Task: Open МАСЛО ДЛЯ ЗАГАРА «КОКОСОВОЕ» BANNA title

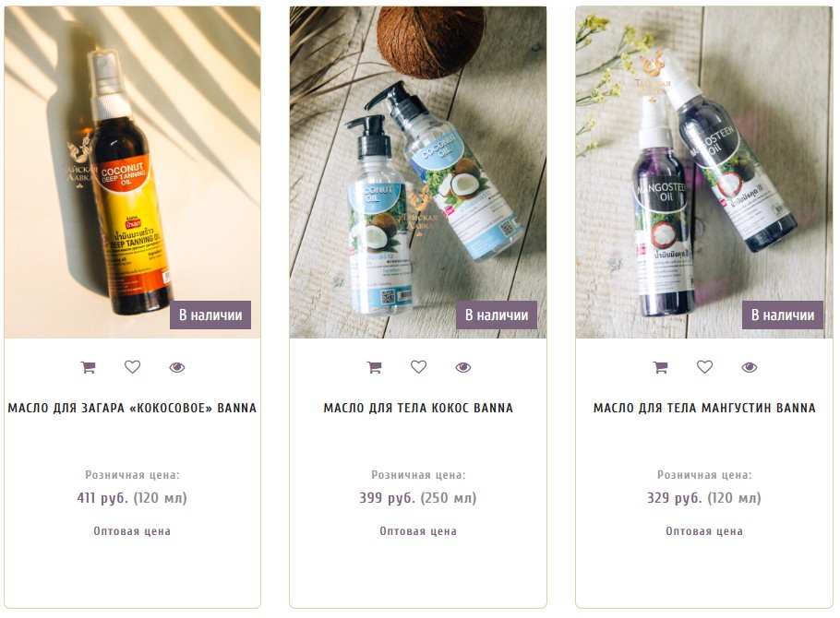Action: (x=132, y=408)
